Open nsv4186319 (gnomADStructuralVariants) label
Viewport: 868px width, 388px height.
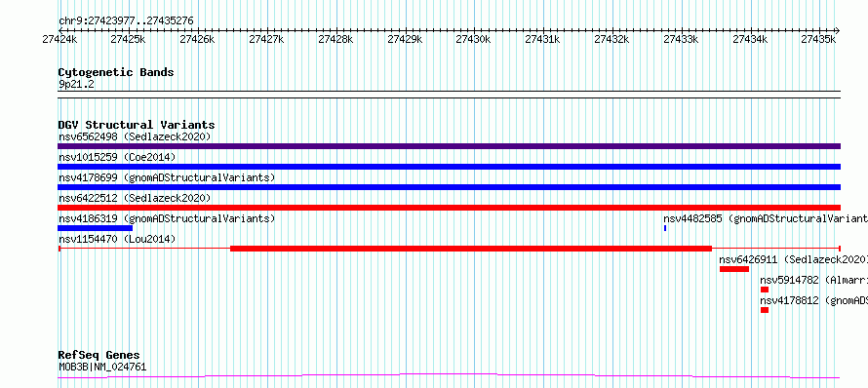[x=167, y=218]
